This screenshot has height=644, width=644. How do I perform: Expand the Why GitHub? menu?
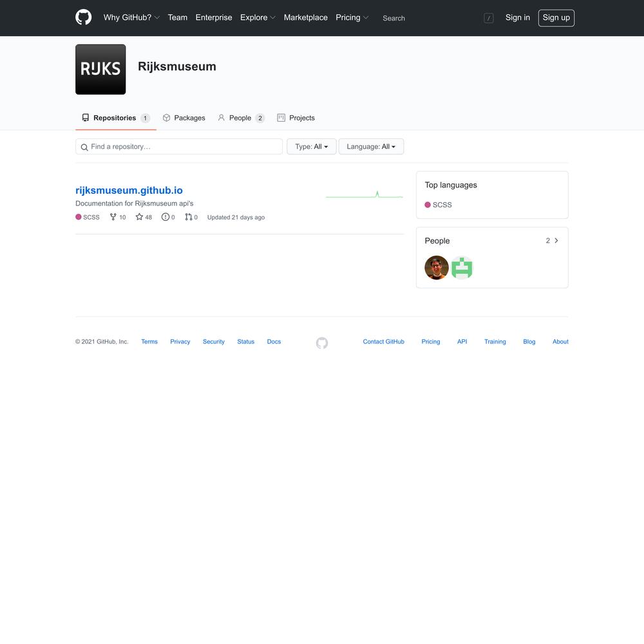coord(131,17)
